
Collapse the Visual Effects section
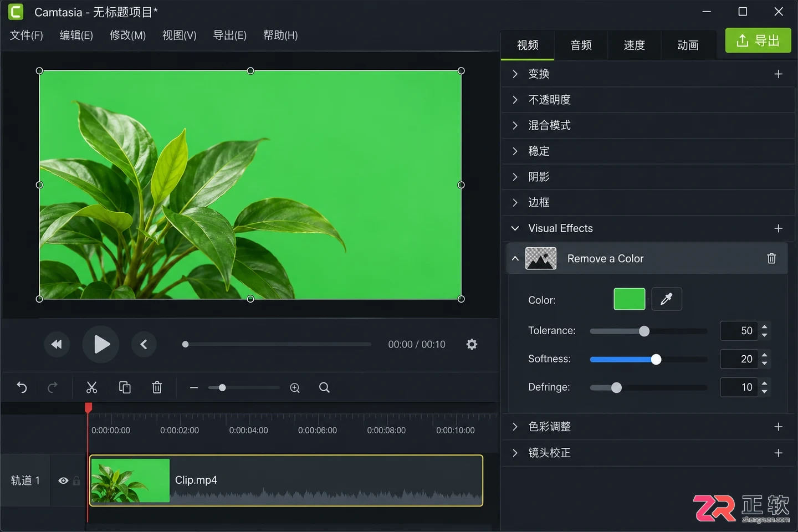pos(515,228)
